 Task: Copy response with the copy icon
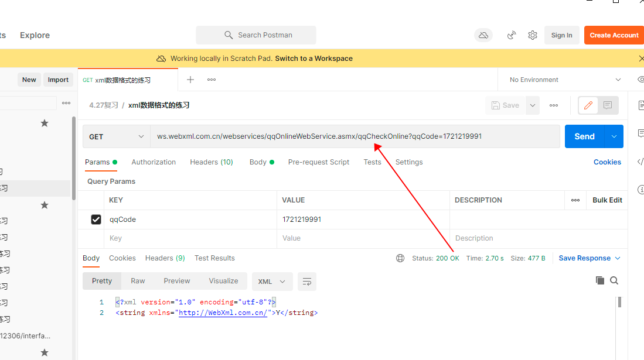pyautogui.click(x=599, y=280)
